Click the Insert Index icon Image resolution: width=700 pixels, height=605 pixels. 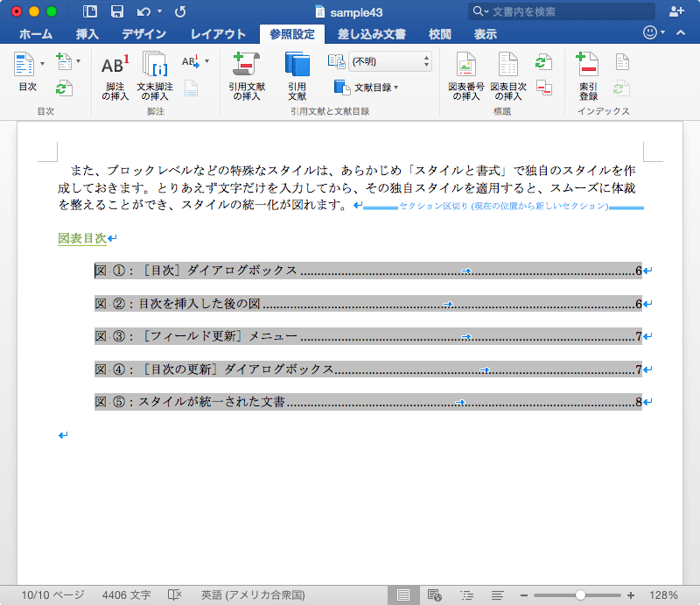[622, 61]
